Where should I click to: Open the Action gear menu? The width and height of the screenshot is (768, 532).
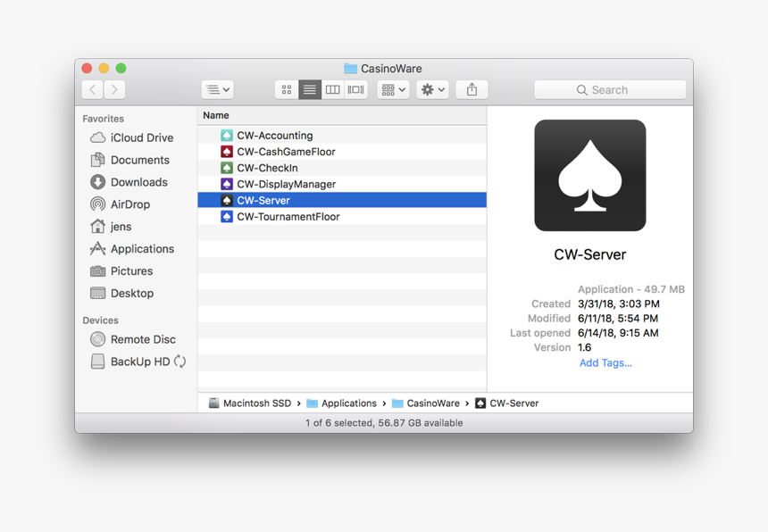432,89
